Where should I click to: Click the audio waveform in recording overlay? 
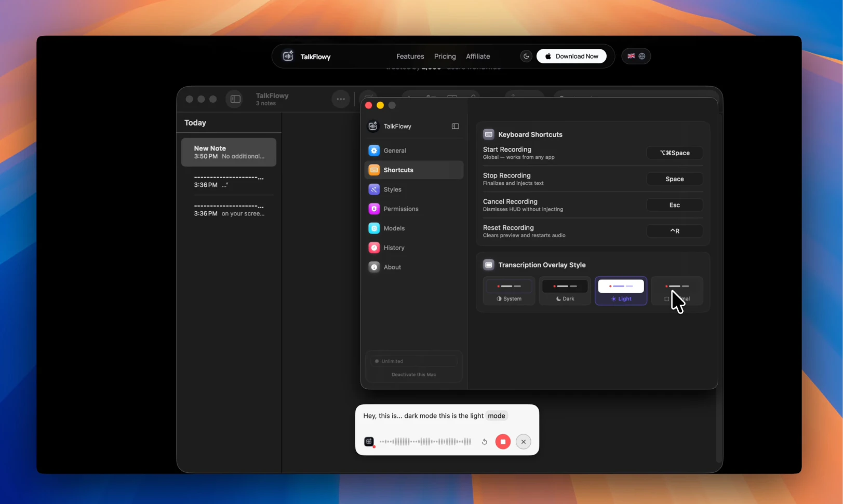(425, 442)
